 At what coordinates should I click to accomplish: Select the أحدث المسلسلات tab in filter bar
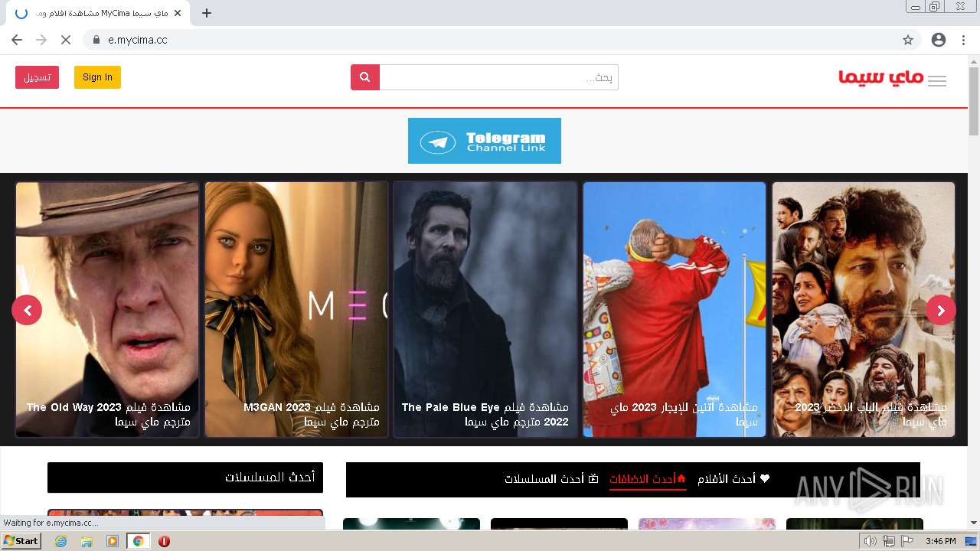(551, 479)
